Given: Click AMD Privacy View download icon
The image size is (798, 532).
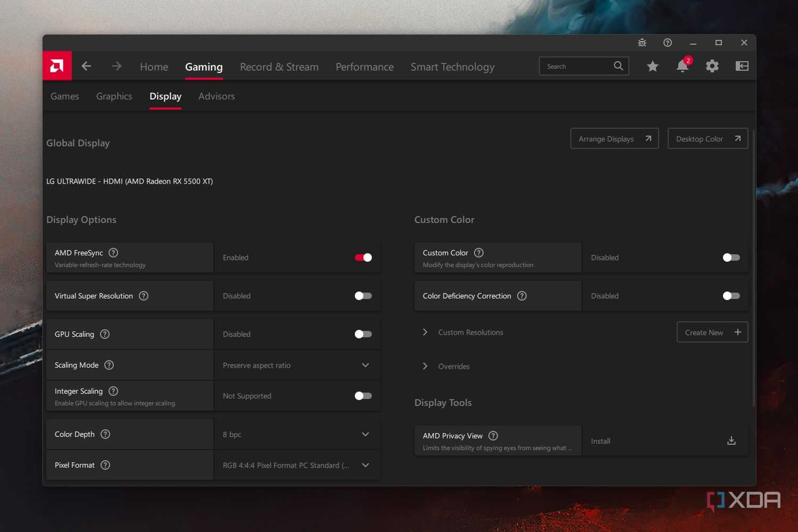Looking at the screenshot, I should pos(731,440).
